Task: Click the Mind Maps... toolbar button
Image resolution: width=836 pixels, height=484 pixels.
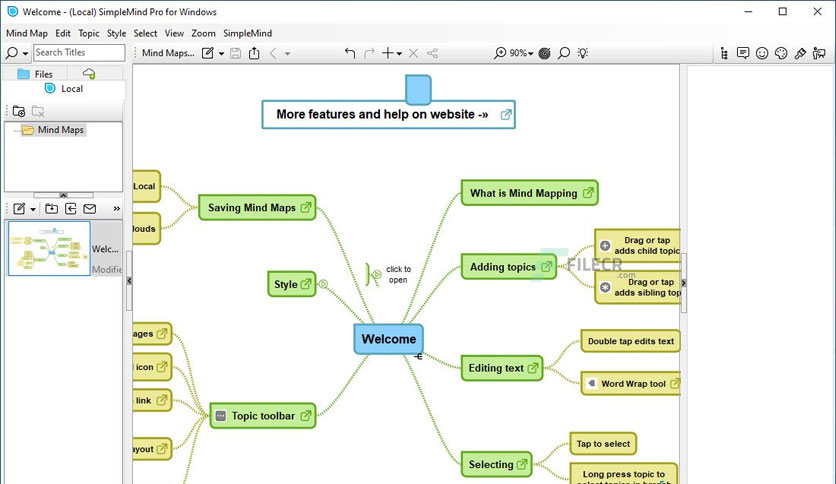Action: pos(168,53)
